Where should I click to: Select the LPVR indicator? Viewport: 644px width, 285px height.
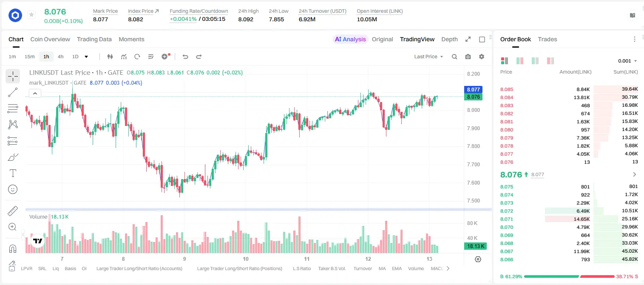tap(27, 268)
